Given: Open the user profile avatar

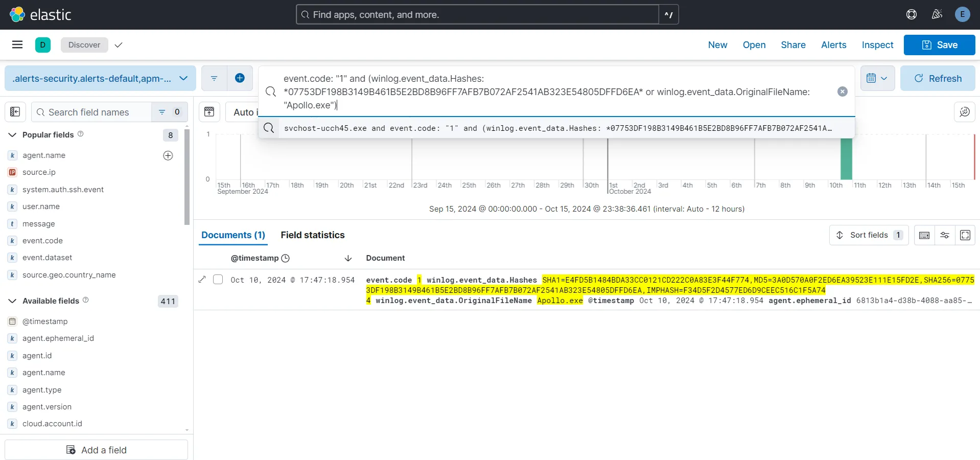Looking at the screenshot, I should pyautogui.click(x=962, y=14).
